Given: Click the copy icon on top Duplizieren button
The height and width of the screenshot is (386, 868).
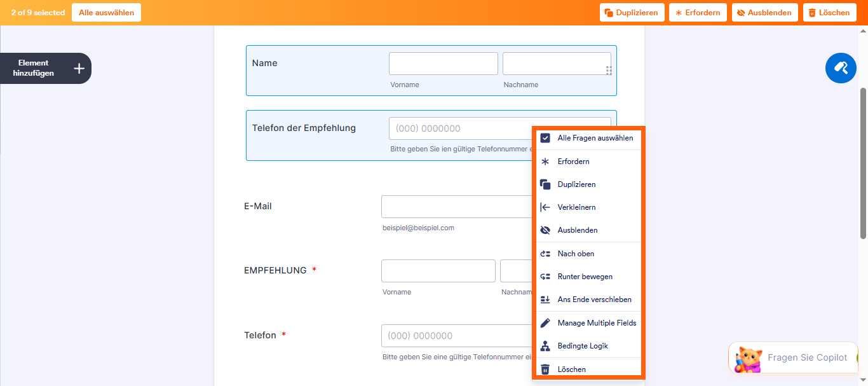Looking at the screenshot, I should click(x=609, y=13).
